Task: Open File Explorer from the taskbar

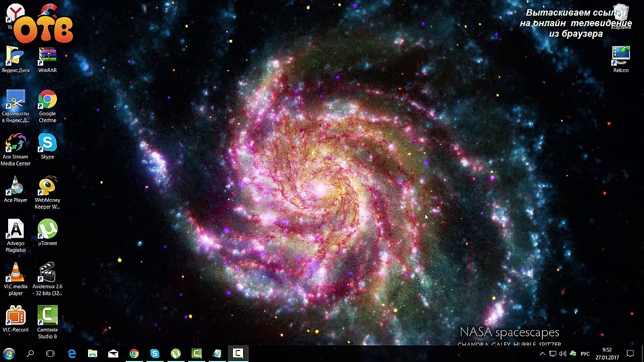Action: click(x=92, y=354)
